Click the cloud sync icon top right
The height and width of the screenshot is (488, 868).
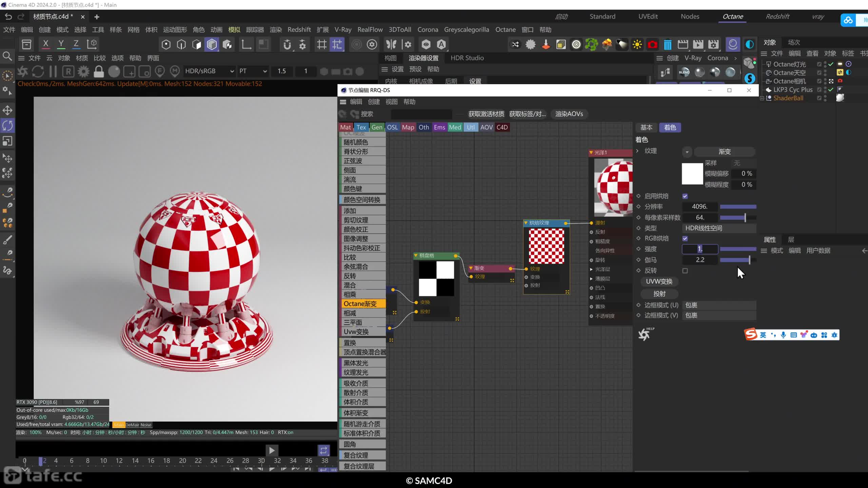coord(848,20)
